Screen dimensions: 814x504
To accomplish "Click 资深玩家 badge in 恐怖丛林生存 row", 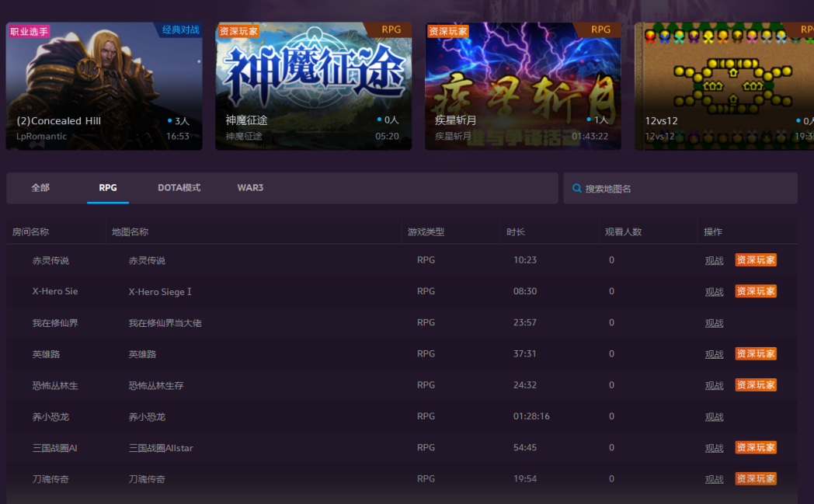I will coord(756,384).
